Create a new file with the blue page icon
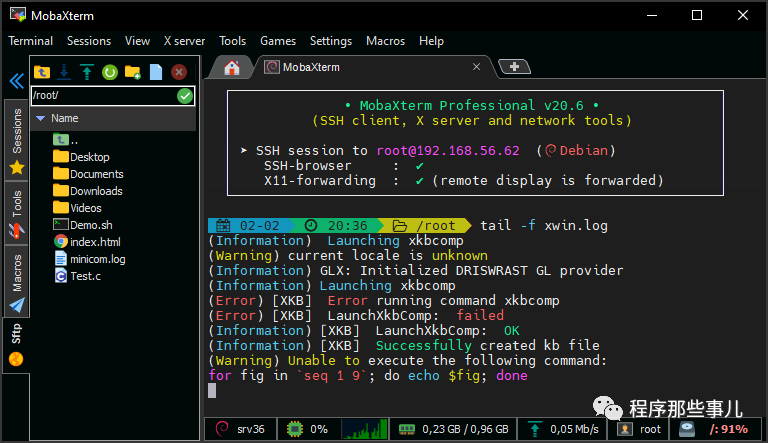Image resolution: width=768 pixels, height=443 pixels. pyautogui.click(x=156, y=72)
